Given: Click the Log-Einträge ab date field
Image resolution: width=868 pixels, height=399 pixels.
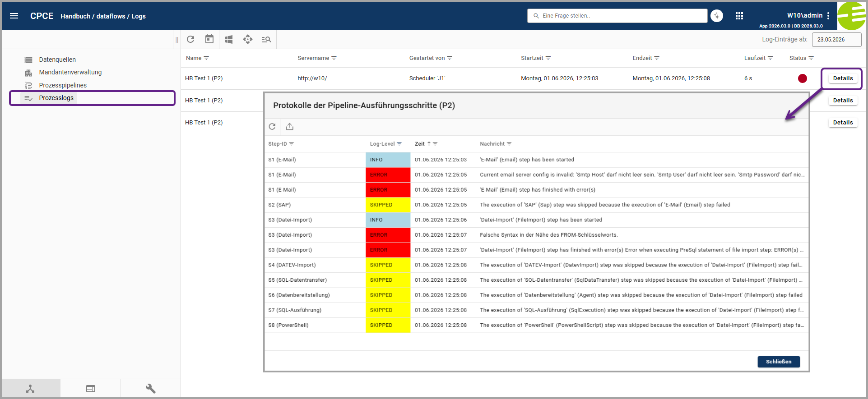Looking at the screenshot, I should point(836,40).
